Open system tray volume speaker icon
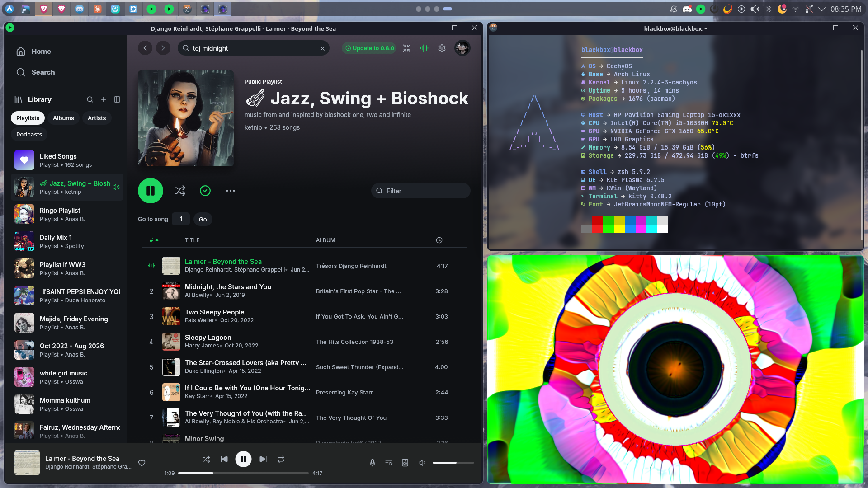This screenshot has height=488, width=868. tap(755, 9)
